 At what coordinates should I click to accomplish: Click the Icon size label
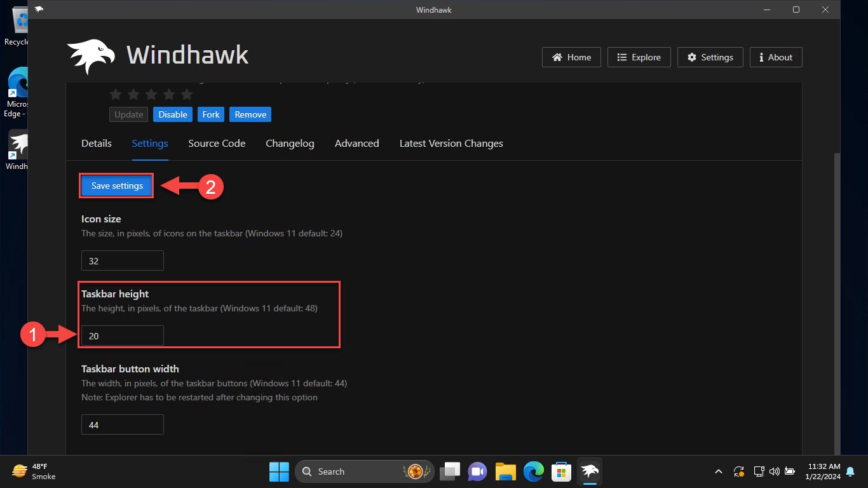point(101,219)
